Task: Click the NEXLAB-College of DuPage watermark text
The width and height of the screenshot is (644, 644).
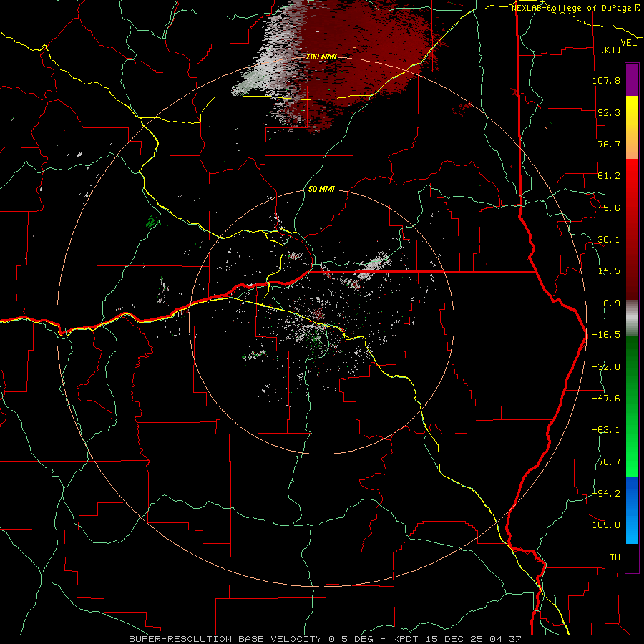Action: pos(575,8)
